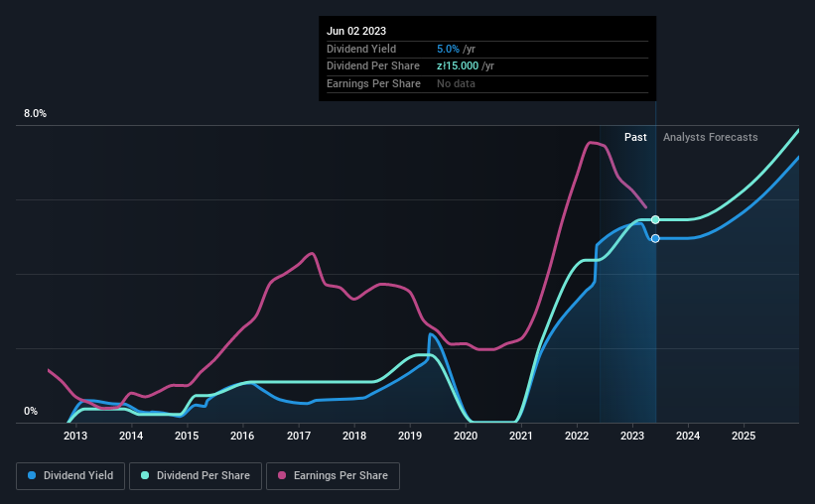Click the 2023 x-axis label
The height and width of the screenshot is (504, 815).
[632, 436]
